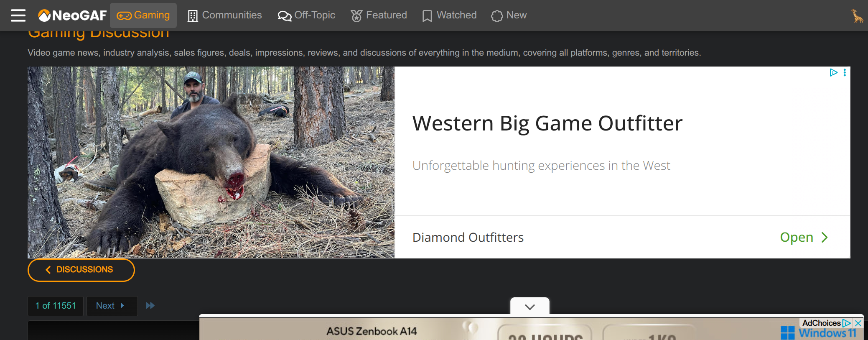Open the user avatar in the top bar
This screenshot has width=868, height=340.
click(x=857, y=16)
